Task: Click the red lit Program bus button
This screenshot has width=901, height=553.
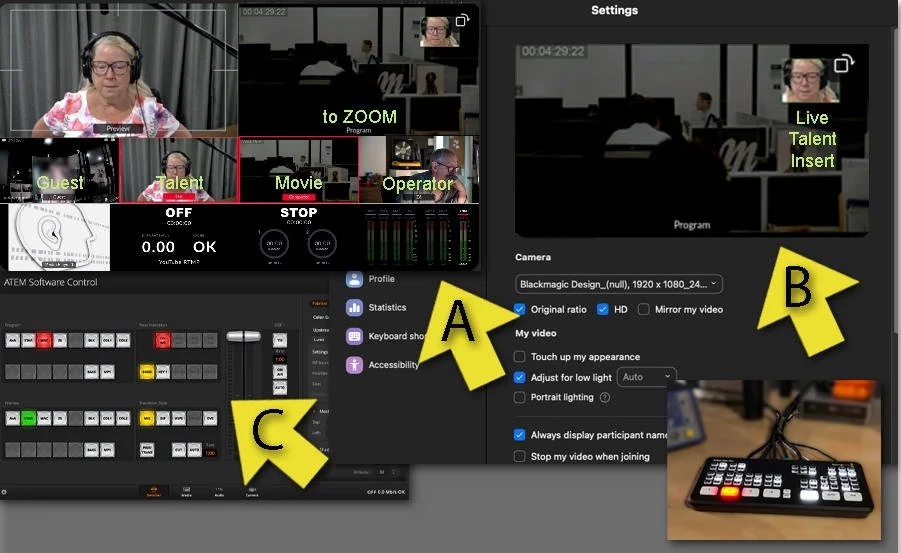Action: coord(44,340)
